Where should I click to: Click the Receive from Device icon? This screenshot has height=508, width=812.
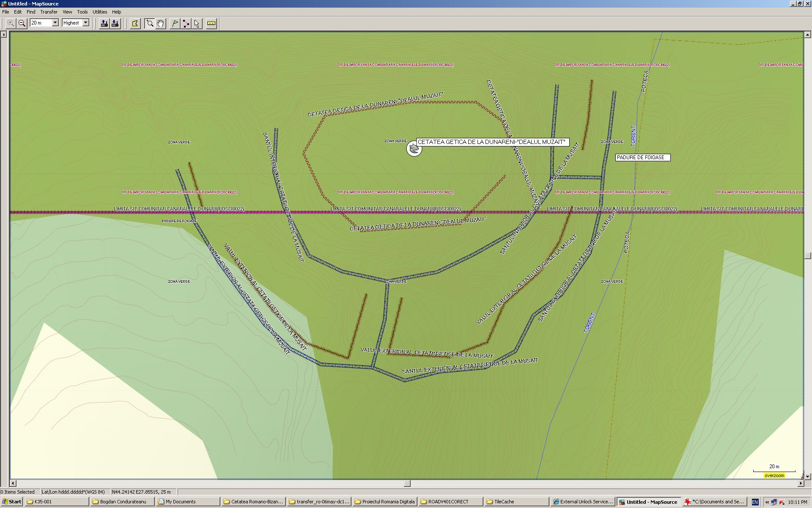pyautogui.click(x=115, y=23)
